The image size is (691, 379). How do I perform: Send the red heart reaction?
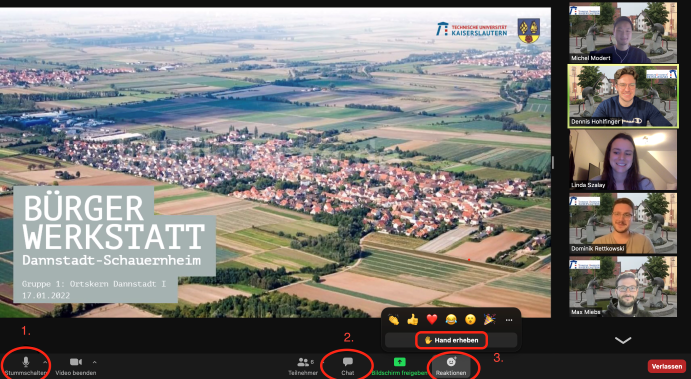coord(432,320)
